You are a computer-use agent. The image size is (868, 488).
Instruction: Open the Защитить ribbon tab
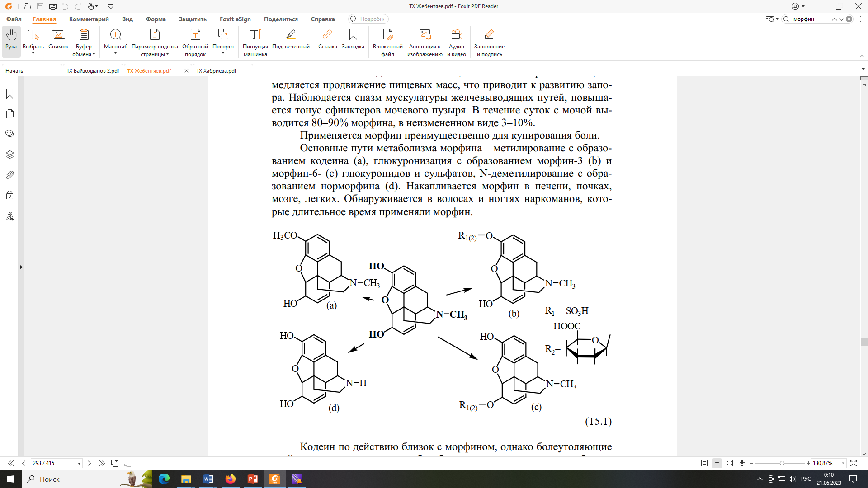tap(193, 19)
